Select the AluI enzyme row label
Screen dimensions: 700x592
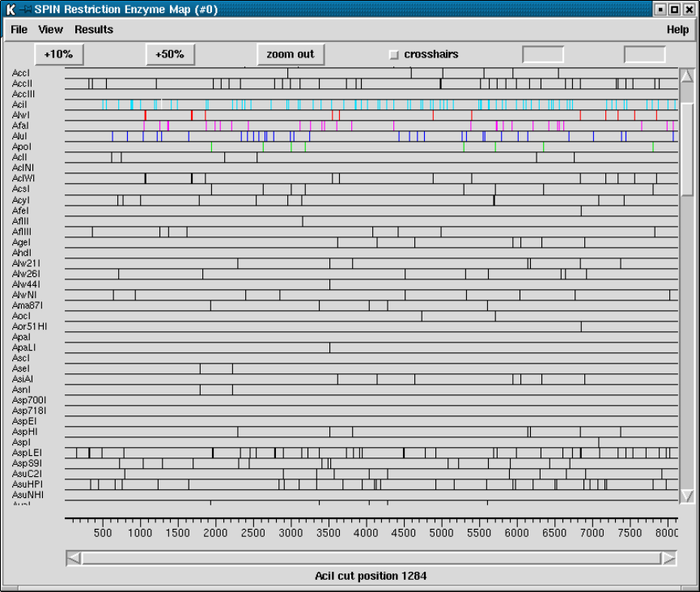pyautogui.click(x=20, y=137)
